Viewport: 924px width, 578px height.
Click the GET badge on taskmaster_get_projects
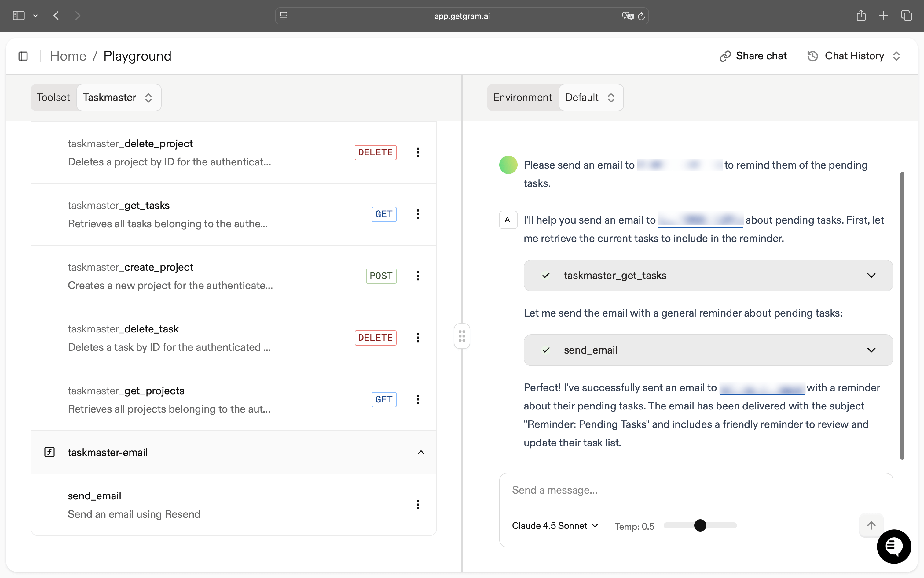(384, 399)
